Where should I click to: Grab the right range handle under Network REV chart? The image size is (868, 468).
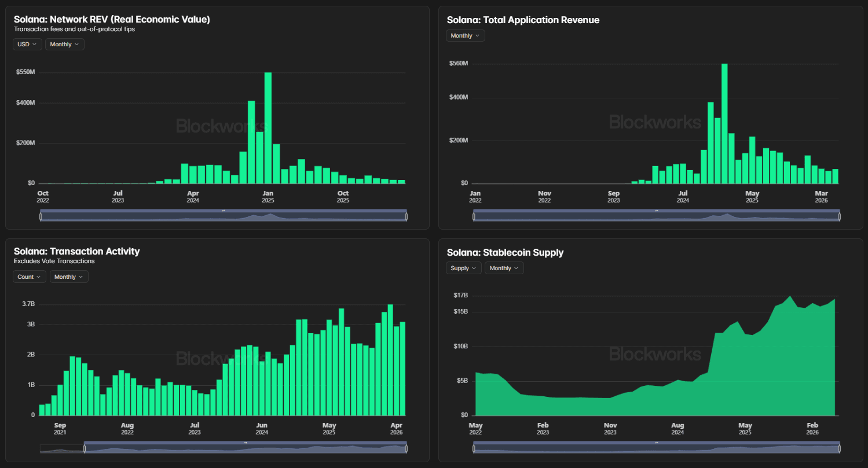[406, 216]
